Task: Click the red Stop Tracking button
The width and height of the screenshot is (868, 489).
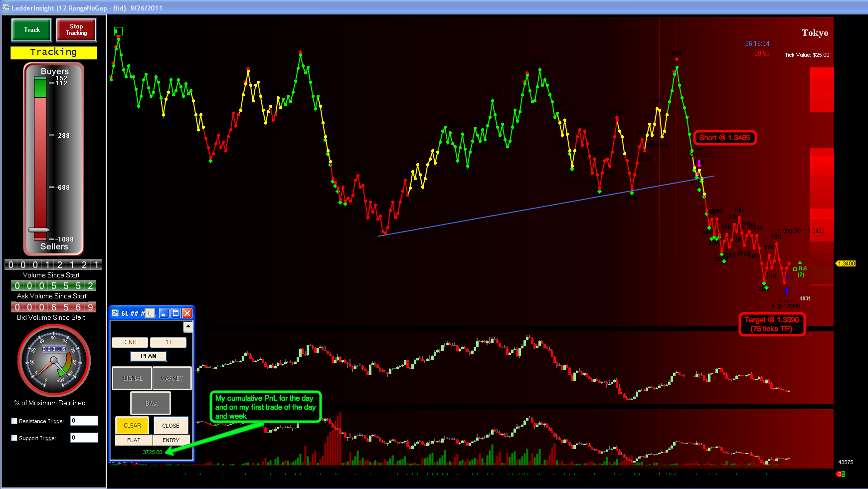Action: (76, 30)
